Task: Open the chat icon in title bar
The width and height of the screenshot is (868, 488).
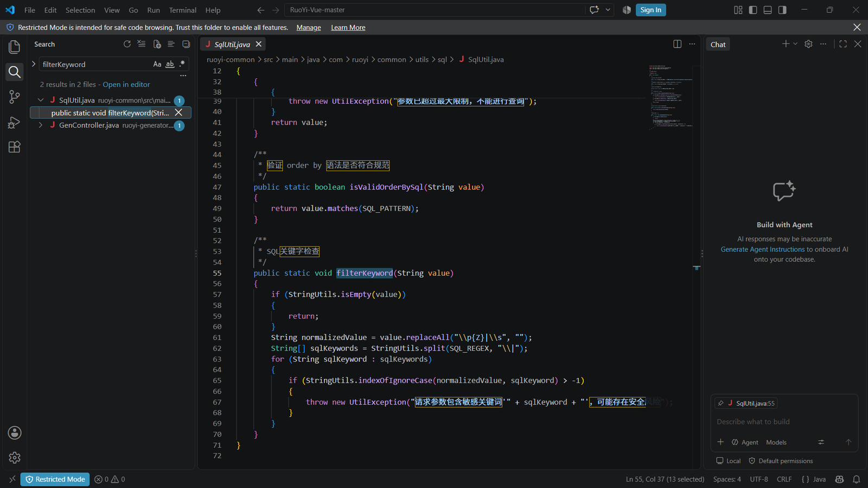Action: click(x=594, y=10)
